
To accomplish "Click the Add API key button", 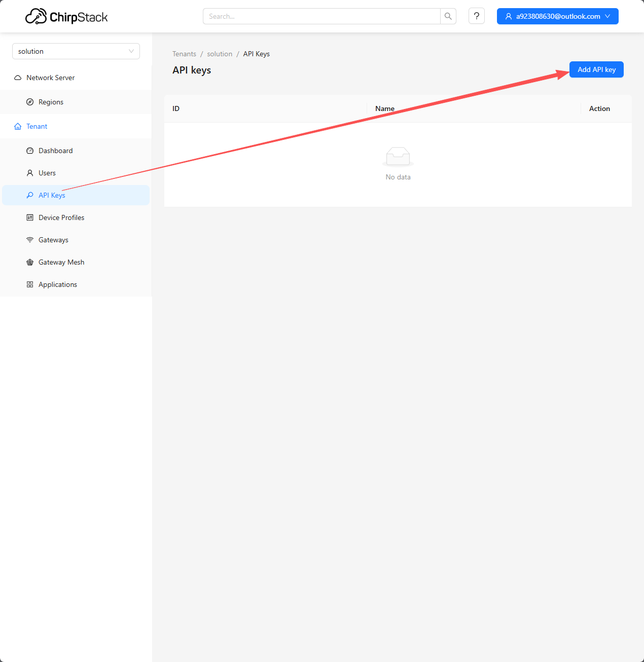I will (596, 69).
